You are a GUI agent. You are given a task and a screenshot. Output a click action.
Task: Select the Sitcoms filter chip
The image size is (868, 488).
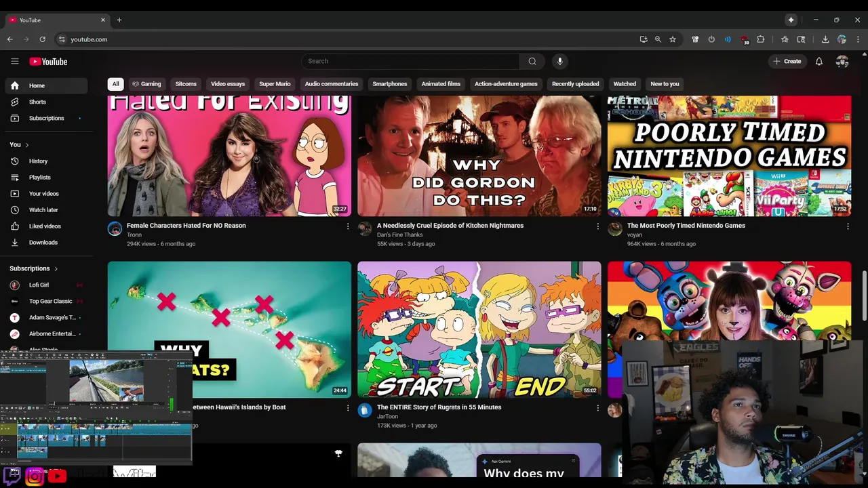pos(186,84)
